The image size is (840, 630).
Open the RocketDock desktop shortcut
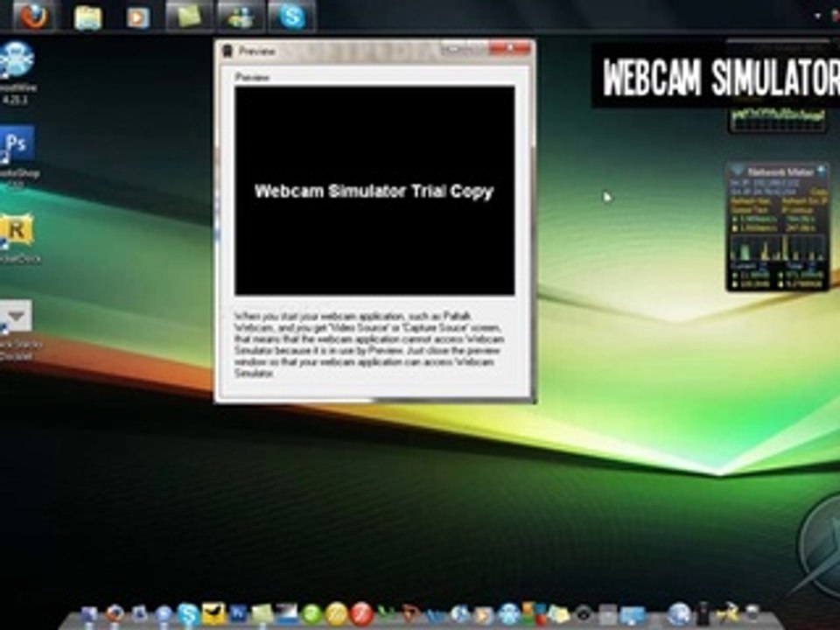(17, 230)
